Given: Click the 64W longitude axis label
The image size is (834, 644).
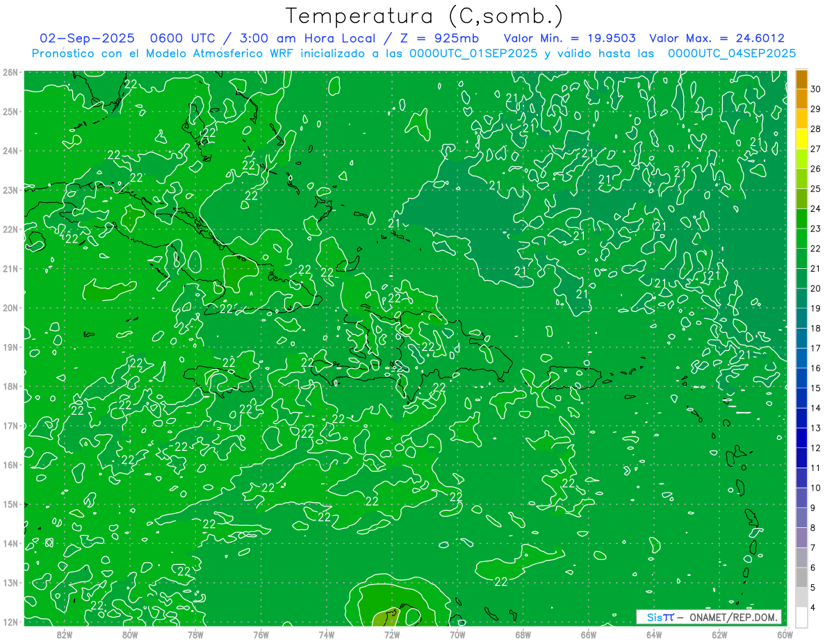Looking at the screenshot, I should tap(654, 634).
